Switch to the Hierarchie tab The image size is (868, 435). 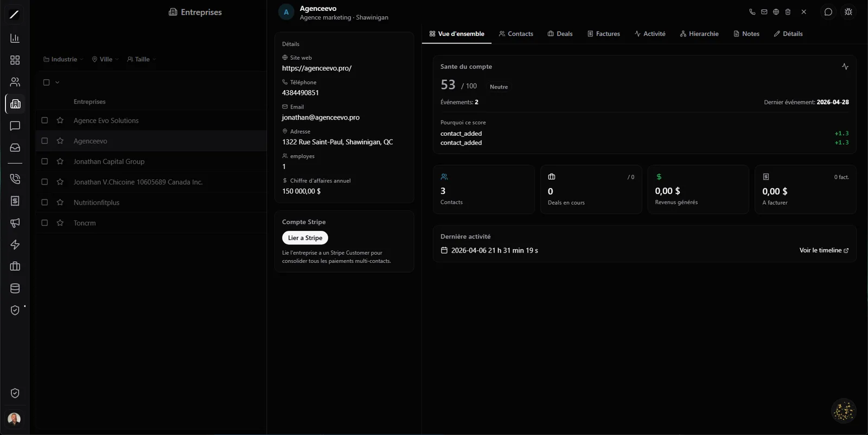pos(699,34)
